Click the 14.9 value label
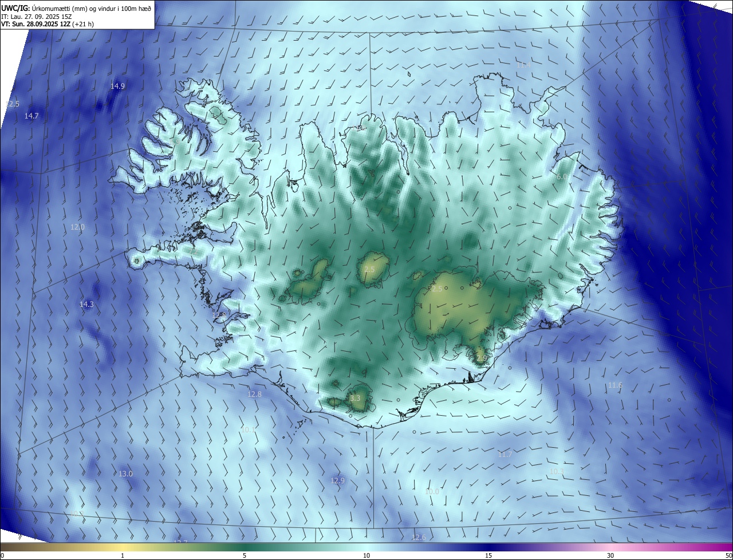Screen dimensions: 733x560 click(117, 86)
